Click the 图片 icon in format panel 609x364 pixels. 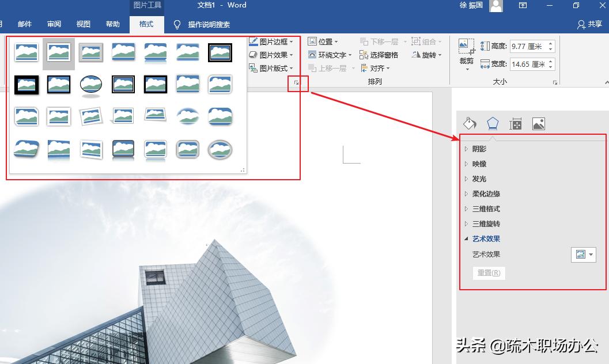pyautogui.click(x=538, y=123)
